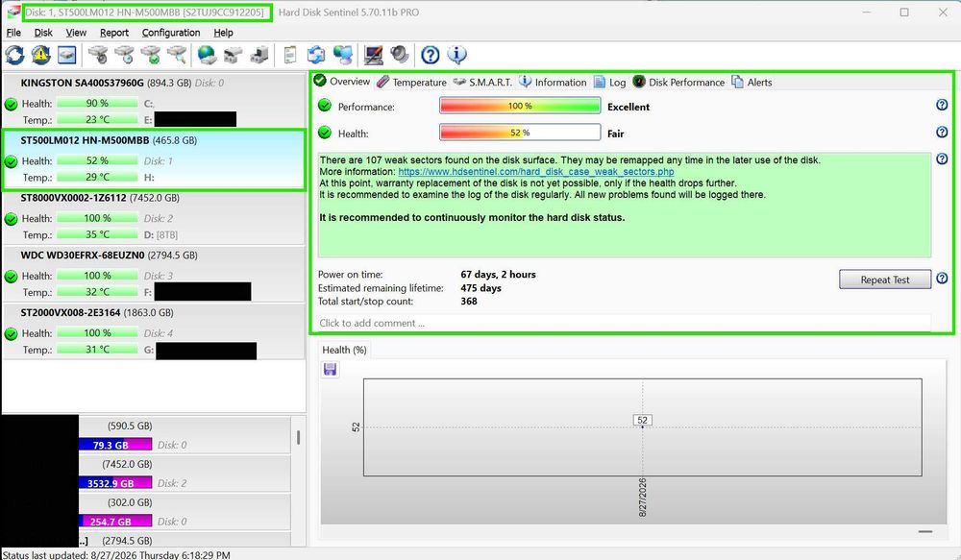961x560 pixels.
Task: Click the monitor with pencil configuration icon
Action: pyautogui.click(x=373, y=55)
